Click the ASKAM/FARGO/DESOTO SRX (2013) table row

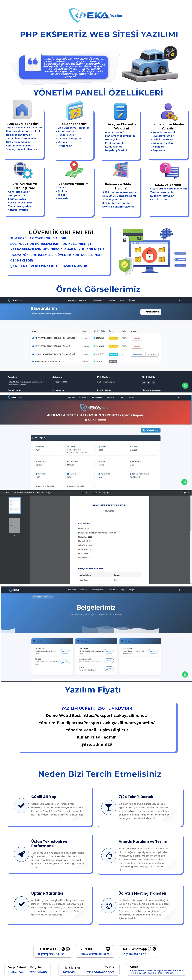click(x=96, y=361)
